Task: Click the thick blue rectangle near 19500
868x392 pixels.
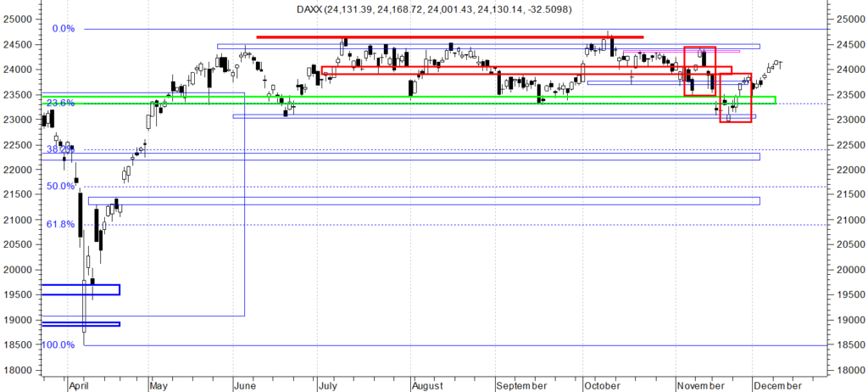Action: [81, 289]
